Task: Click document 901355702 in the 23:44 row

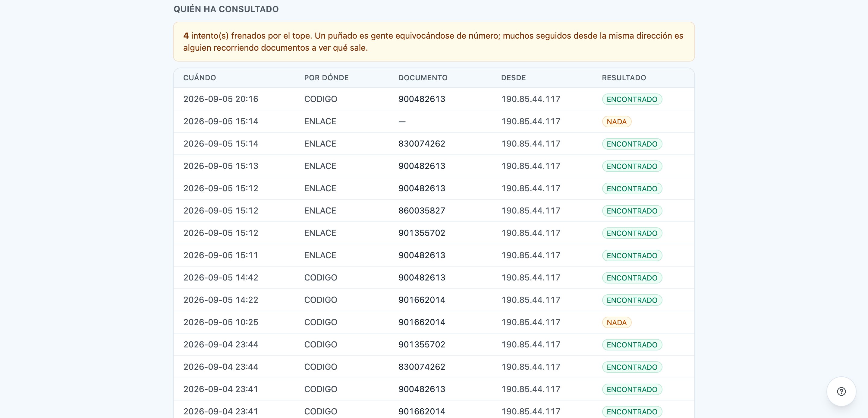Action: click(x=422, y=344)
